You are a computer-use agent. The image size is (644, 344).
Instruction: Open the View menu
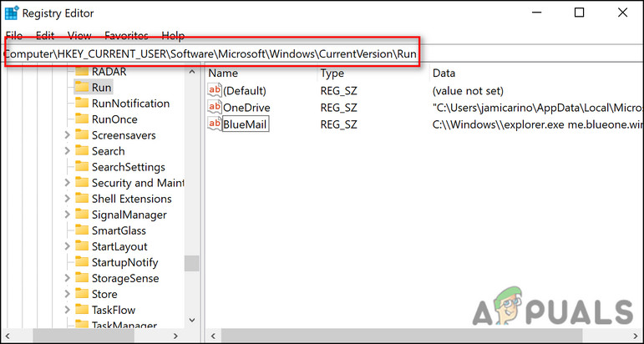click(x=79, y=35)
